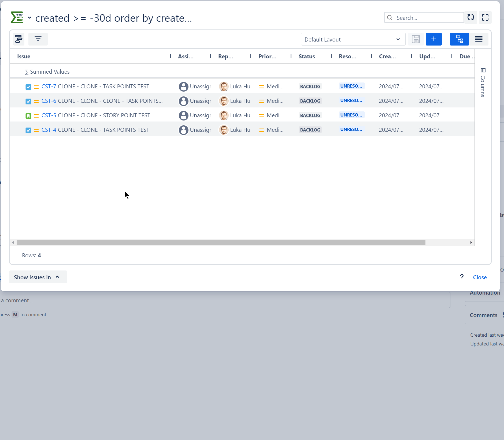Click the save layout floppy disk icon
504x440 pixels.
(416, 39)
